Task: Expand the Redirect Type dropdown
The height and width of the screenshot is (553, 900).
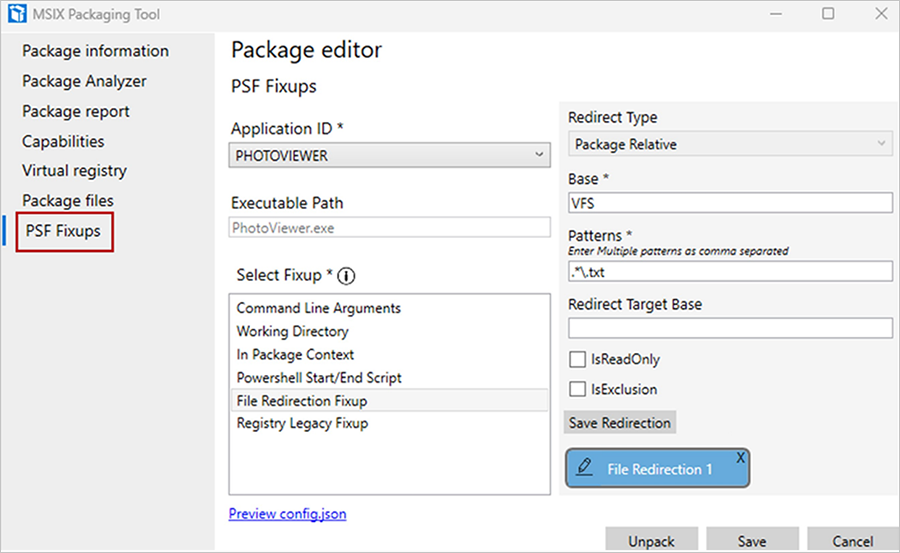Action: [729, 144]
